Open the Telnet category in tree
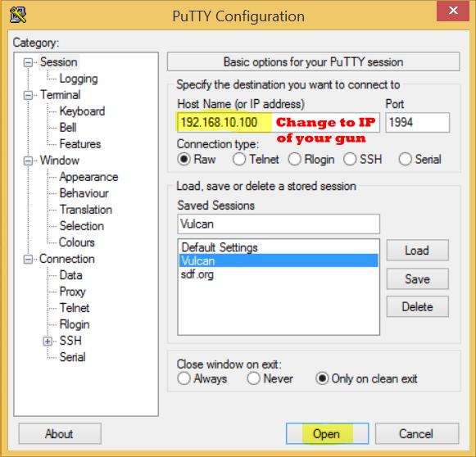This screenshot has height=457, width=476. [75, 308]
